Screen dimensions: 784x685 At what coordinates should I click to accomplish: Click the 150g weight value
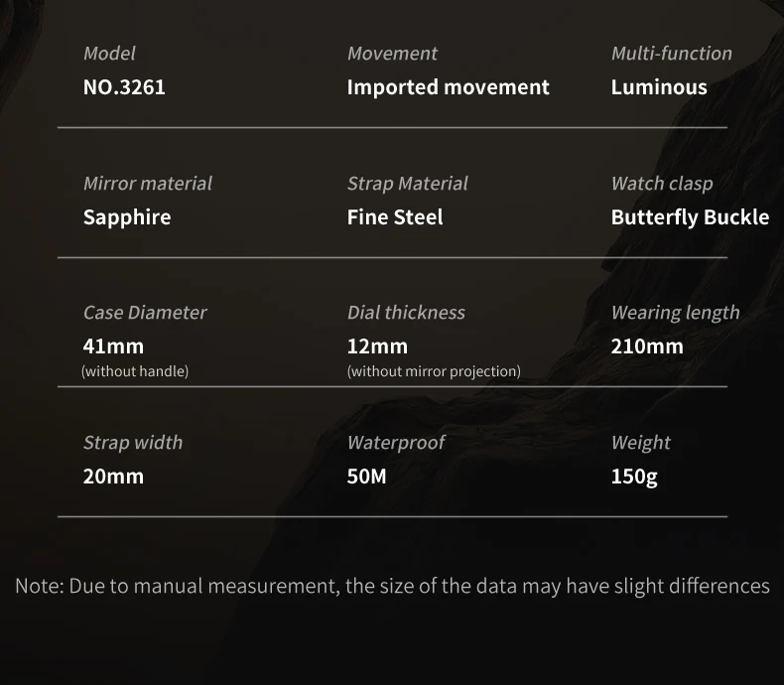click(634, 477)
